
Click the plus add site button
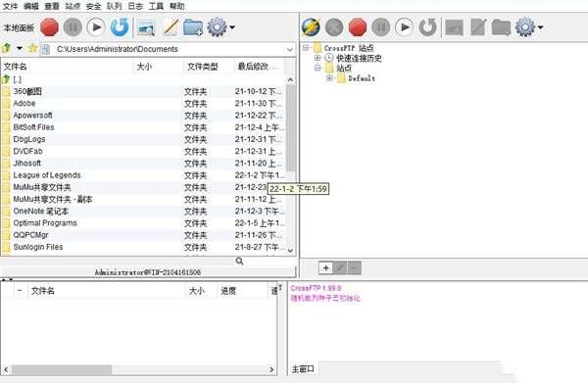pos(326,268)
